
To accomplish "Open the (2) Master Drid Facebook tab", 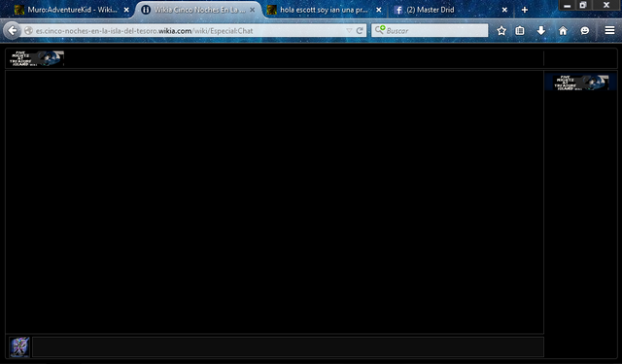I will tap(450, 10).
